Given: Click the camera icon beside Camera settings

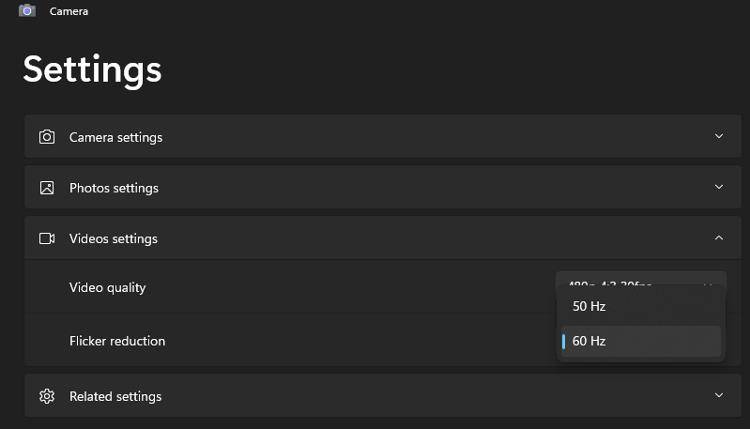Looking at the screenshot, I should 47,137.
